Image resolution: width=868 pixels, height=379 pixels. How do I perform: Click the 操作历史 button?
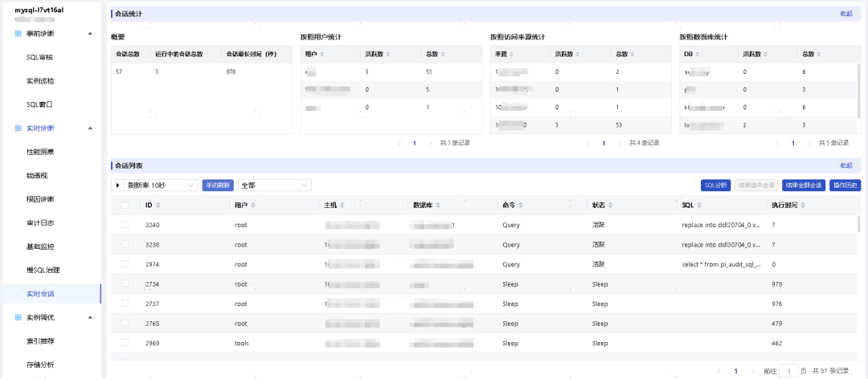point(845,185)
